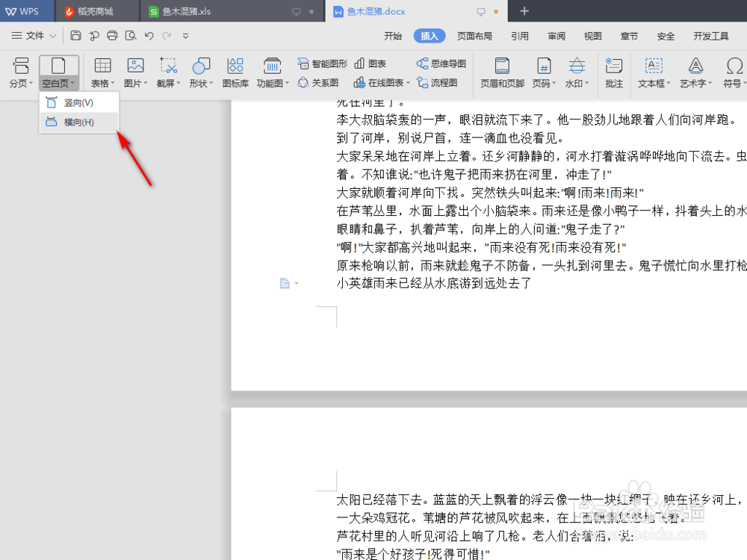Viewport: 747px width, 560px height.
Task: Insert a 思维导图 mind map
Action: pos(441,63)
